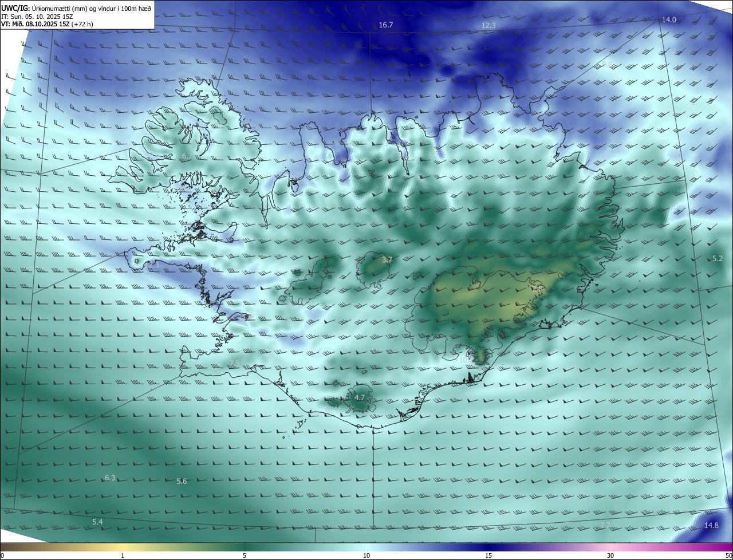Click the colorbar tick label 30

pos(610,555)
